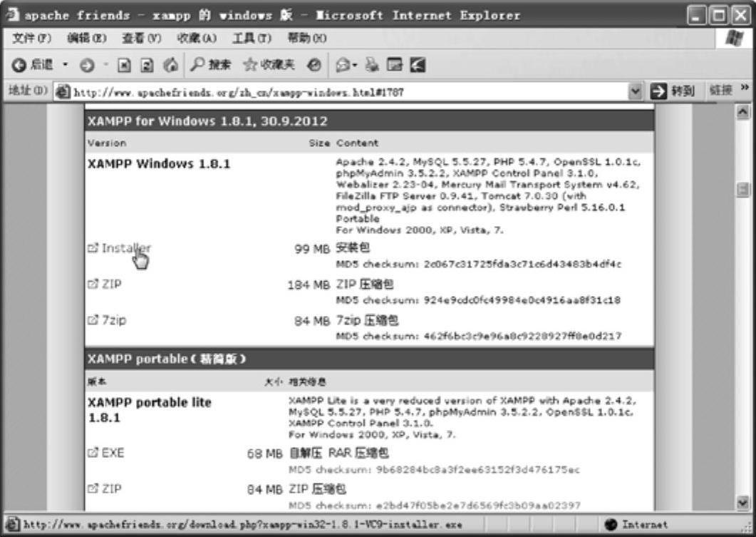Click the MD5 checksum starting with 924e9c

click(522, 300)
